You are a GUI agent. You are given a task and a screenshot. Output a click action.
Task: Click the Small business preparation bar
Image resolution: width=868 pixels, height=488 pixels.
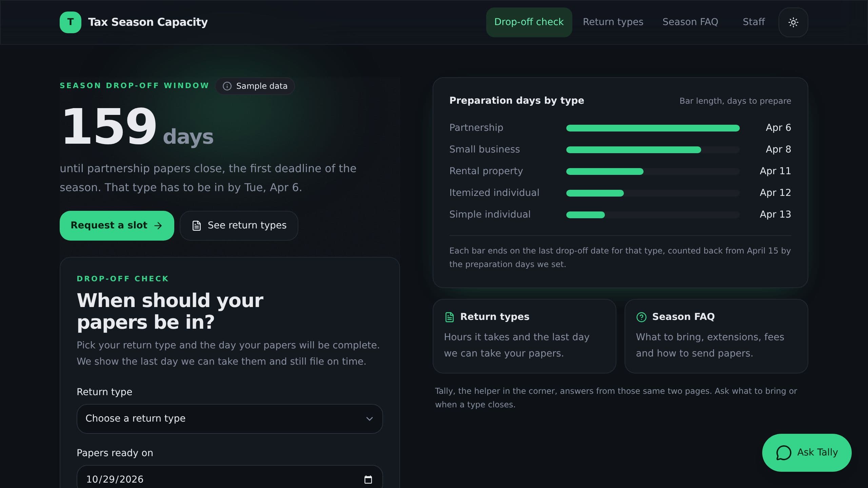633,150
